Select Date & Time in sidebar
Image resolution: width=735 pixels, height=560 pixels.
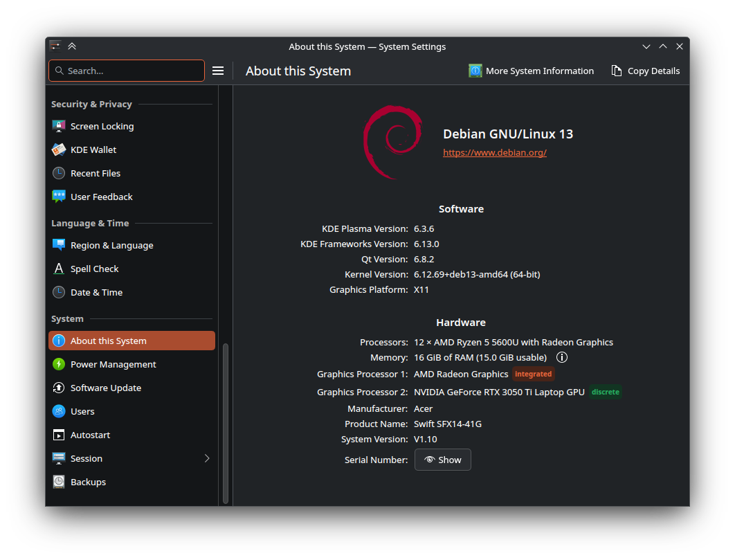[x=96, y=292]
